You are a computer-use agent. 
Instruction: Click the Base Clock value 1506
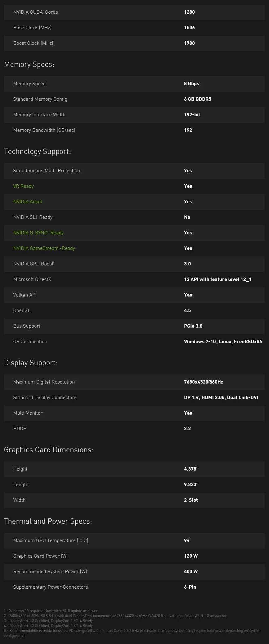click(x=190, y=28)
